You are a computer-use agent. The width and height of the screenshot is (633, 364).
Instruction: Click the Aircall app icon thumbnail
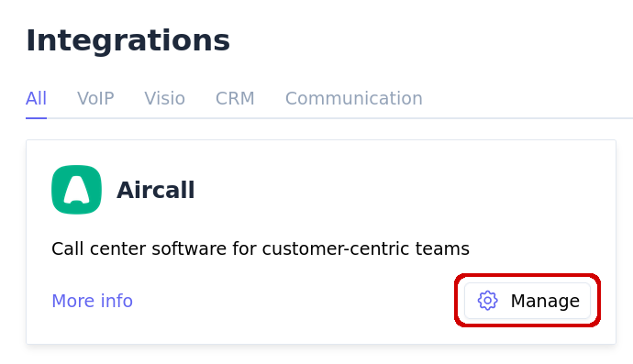click(x=76, y=189)
